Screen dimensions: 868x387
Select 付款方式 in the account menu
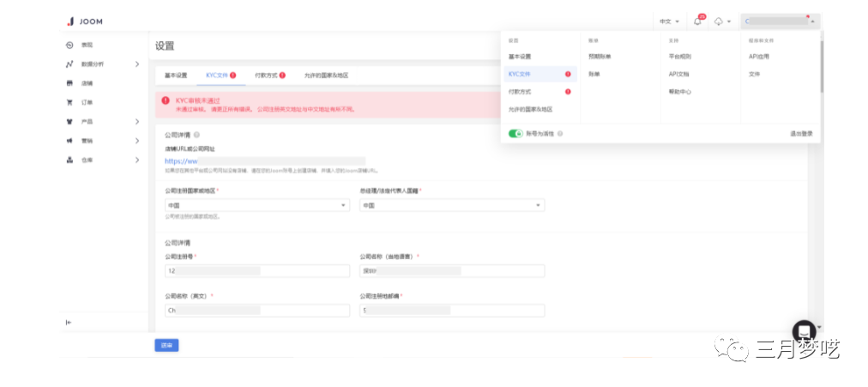click(520, 92)
